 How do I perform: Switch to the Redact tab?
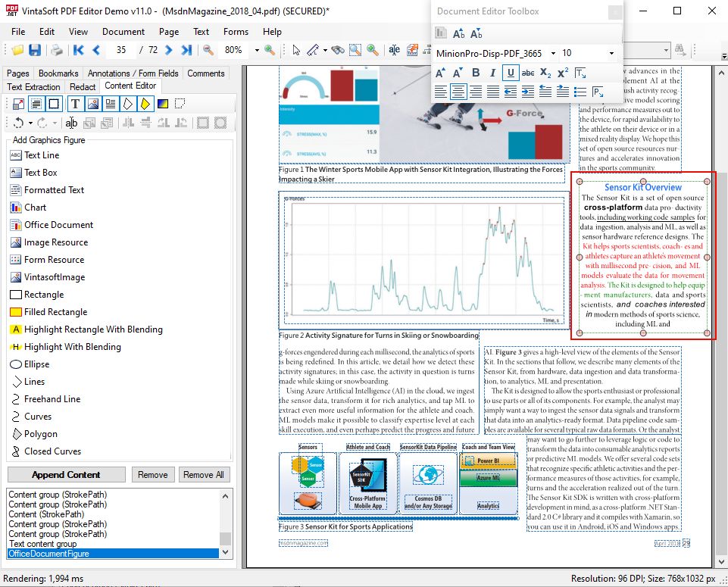pyautogui.click(x=83, y=87)
